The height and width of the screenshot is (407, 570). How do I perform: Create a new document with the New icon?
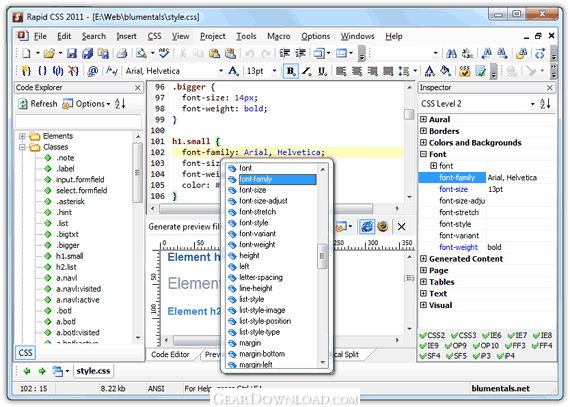coord(27,54)
